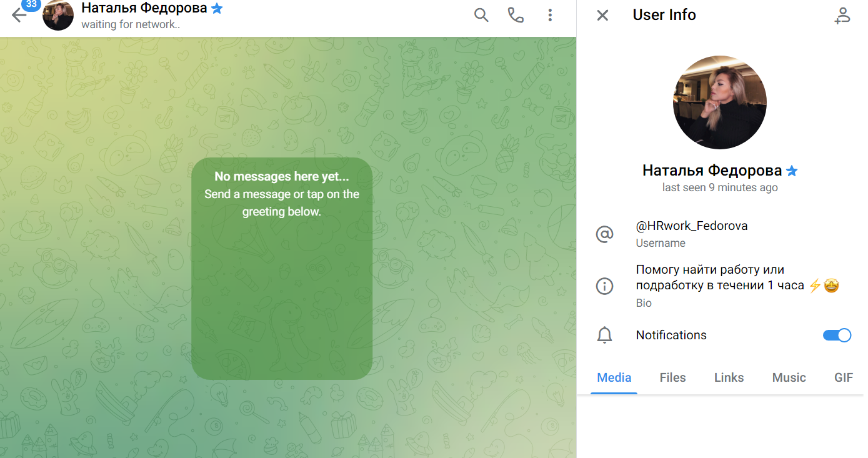Open the Links tab

tap(729, 377)
